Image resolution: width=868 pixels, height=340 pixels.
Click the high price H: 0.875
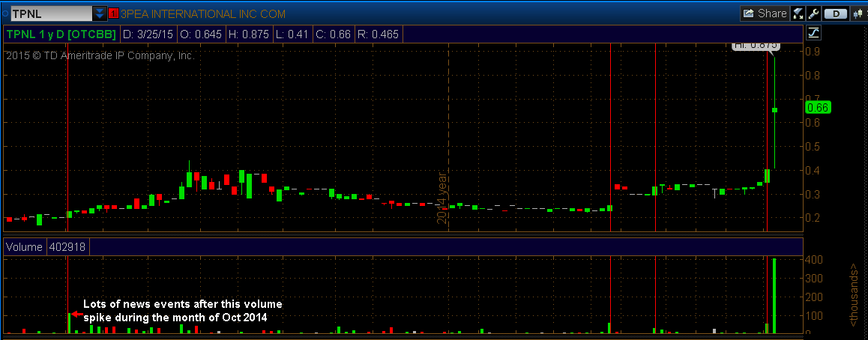pyautogui.click(x=249, y=34)
